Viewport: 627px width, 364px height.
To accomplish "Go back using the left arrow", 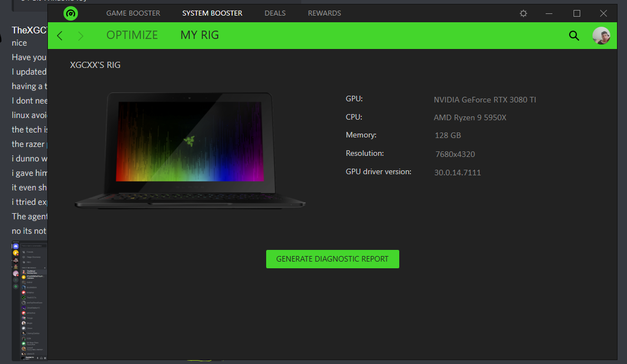I will (x=60, y=36).
